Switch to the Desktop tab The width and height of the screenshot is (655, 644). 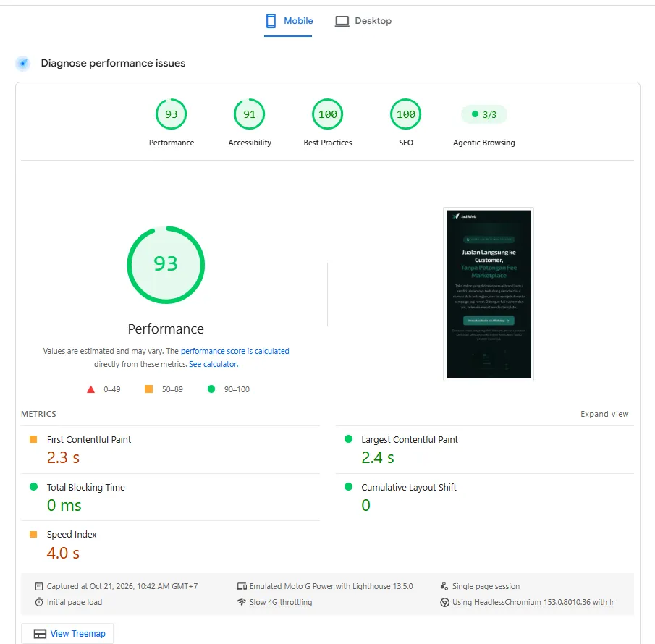click(x=363, y=21)
